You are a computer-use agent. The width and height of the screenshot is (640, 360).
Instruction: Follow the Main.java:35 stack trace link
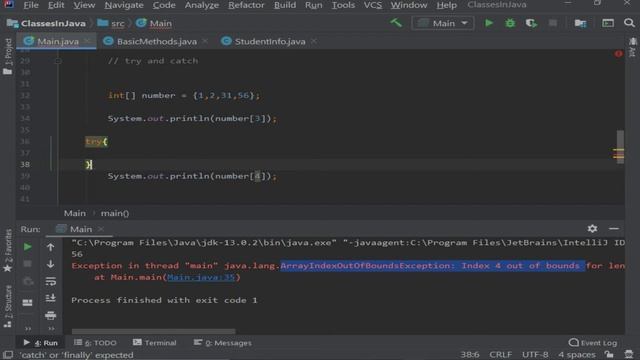[x=201, y=277]
